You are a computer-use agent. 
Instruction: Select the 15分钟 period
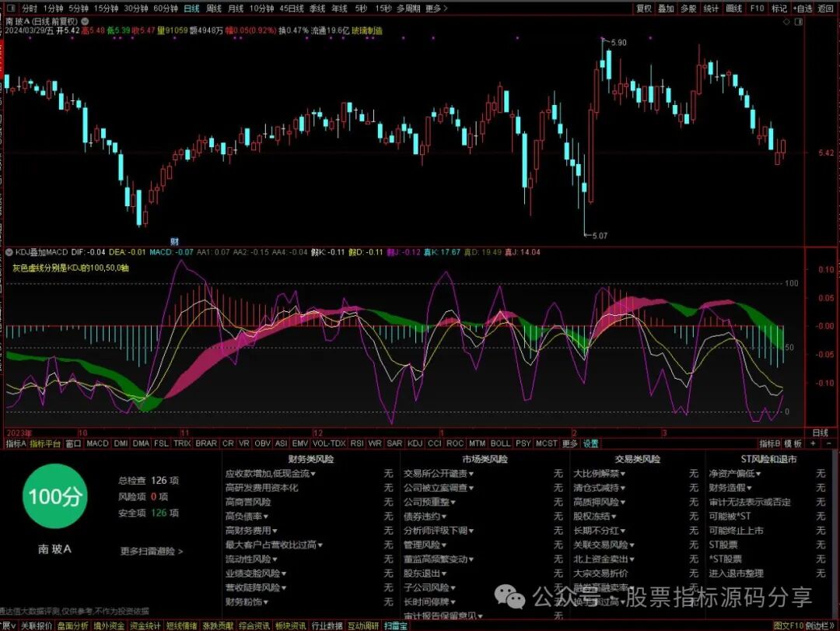(x=106, y=9)
